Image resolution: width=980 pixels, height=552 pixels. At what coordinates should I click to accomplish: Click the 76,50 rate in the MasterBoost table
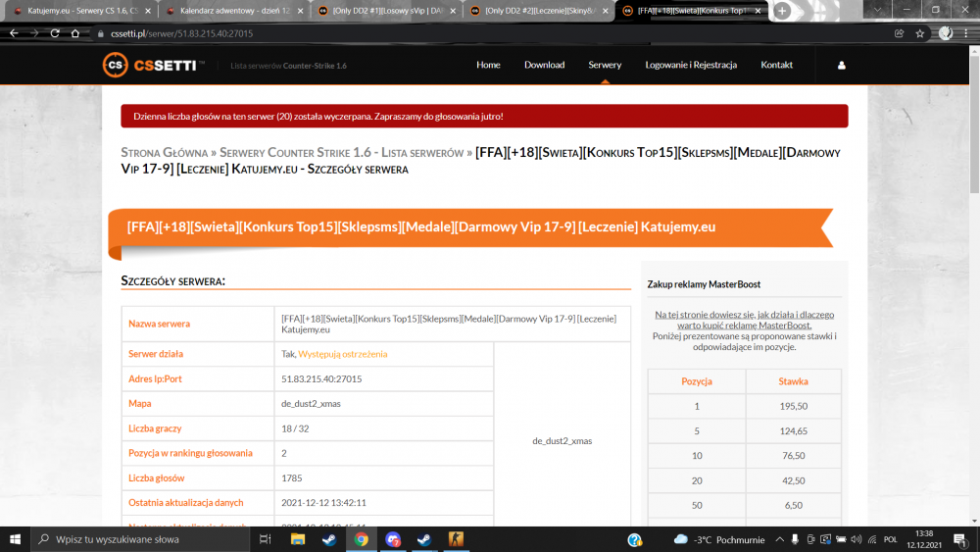point(793,456)
